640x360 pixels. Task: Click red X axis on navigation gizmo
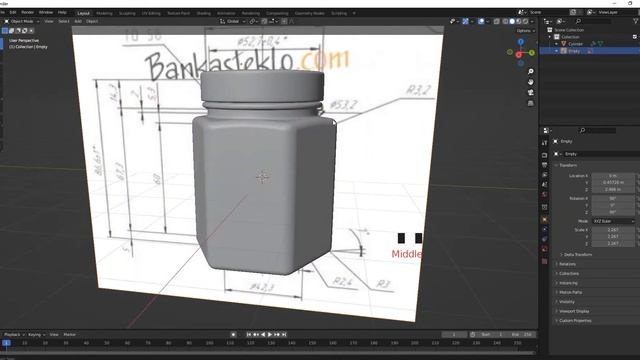(518, 55)
